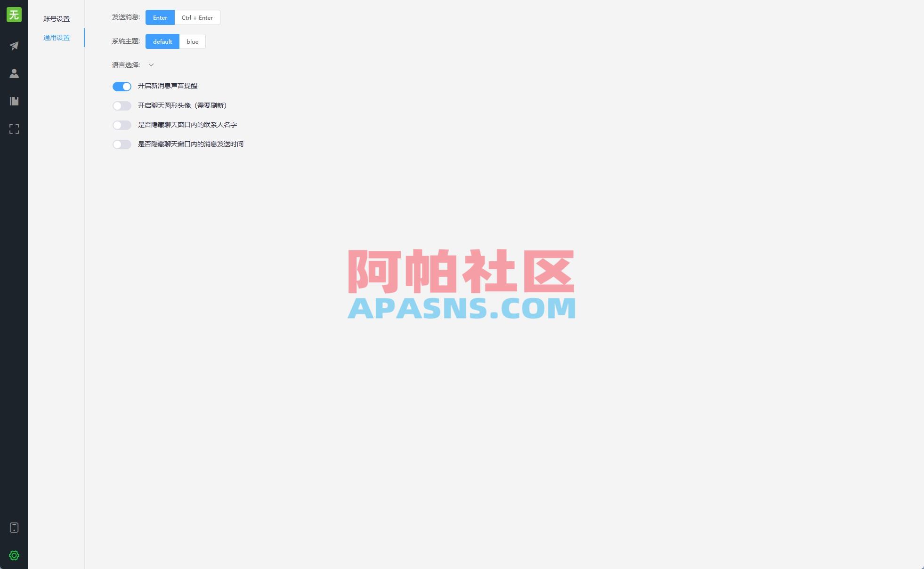
Task: Select the default system theme
Action: 162,41
